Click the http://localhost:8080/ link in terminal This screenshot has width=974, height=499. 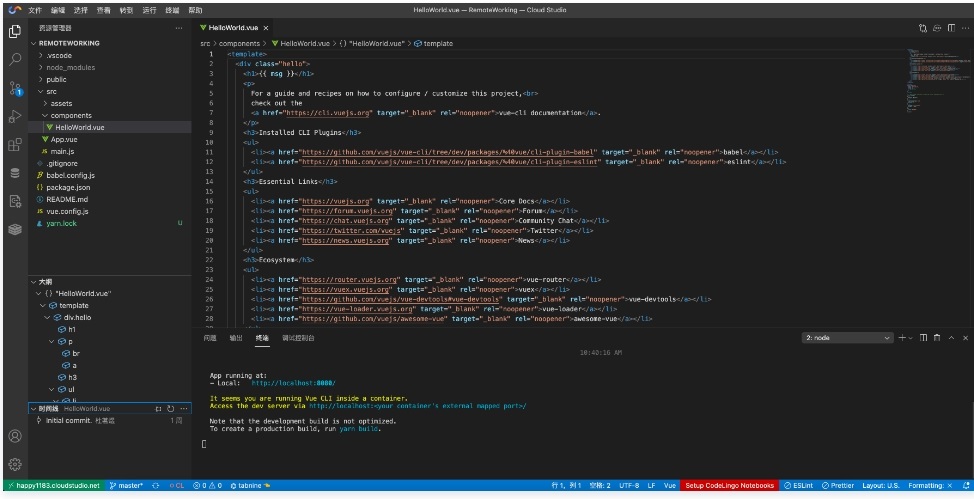[293, 383]
